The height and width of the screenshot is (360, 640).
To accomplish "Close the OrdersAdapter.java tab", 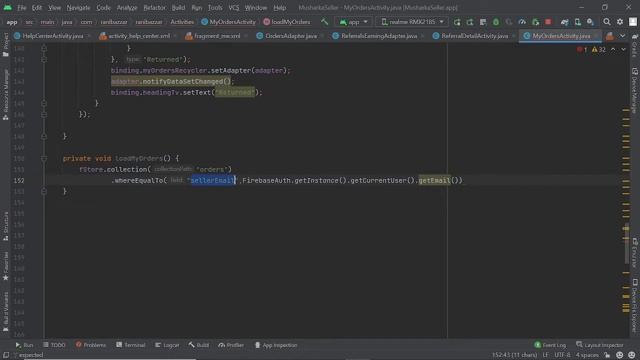I will coord(322,36).
